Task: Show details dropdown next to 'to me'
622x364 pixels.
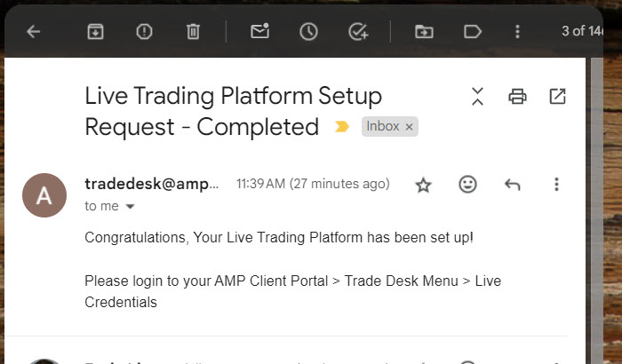Action: click(131, 206)
